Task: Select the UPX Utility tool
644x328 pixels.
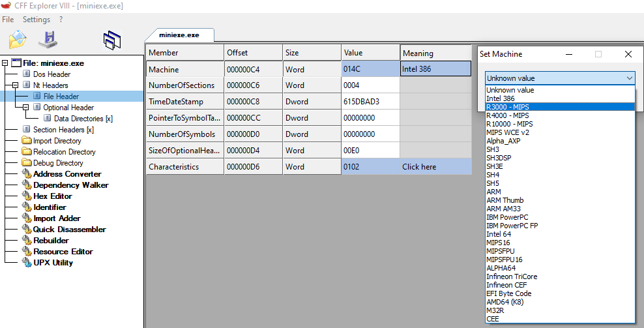Action: pos(53,263)
